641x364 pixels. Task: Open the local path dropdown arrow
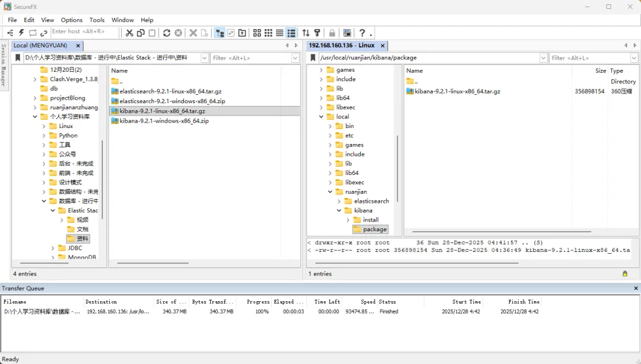204,58
